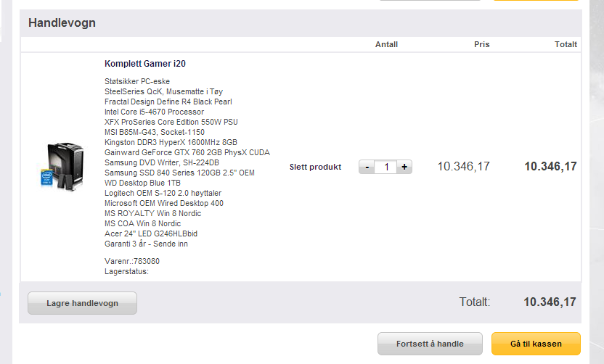Click Støtsikker PC-eske line
604x364 pixels.
tap(137, 81)
